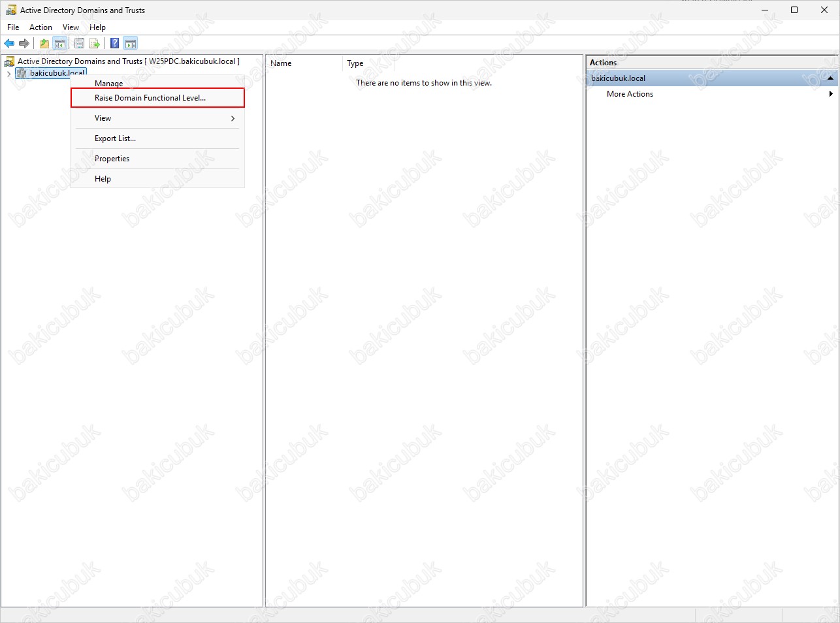Choose Properties from the context menu
This screenshot has width=840, height=623.
pyautogui.click(x=157, y=159)
